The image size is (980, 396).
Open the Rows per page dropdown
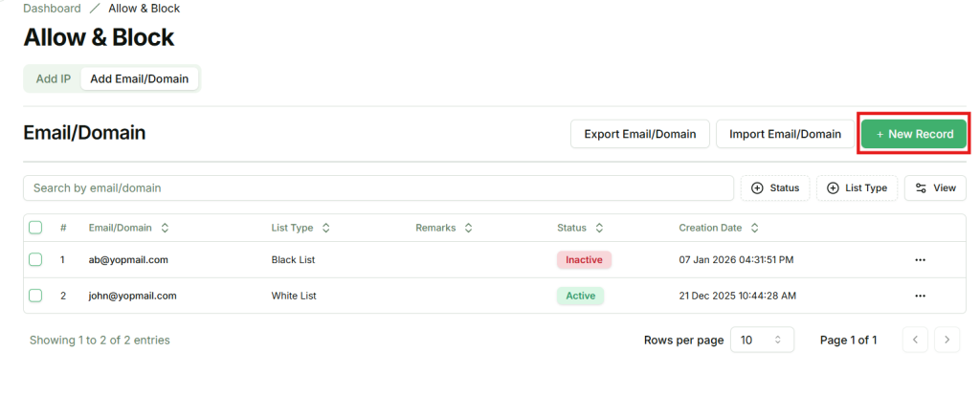pos(762,340)
